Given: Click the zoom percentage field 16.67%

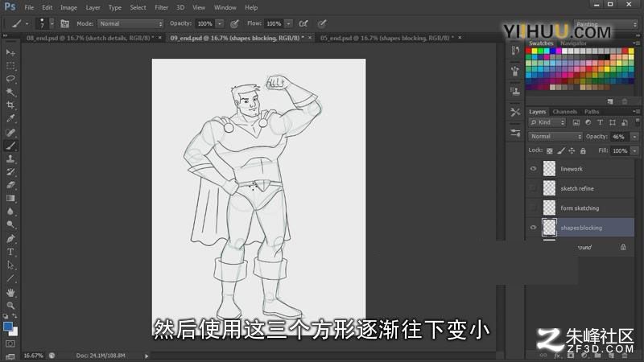Looking at the screenshot, I should [x=33, y=356].
